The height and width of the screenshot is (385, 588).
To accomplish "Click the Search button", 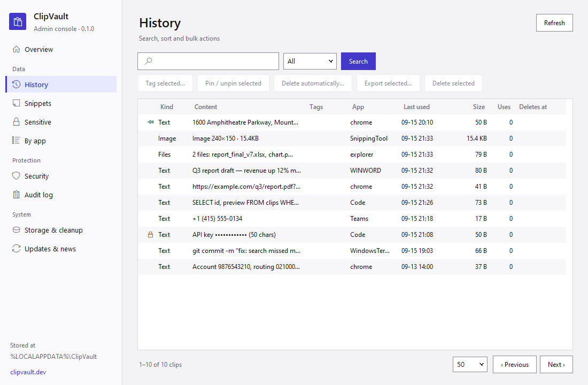I will pos(358,61).
